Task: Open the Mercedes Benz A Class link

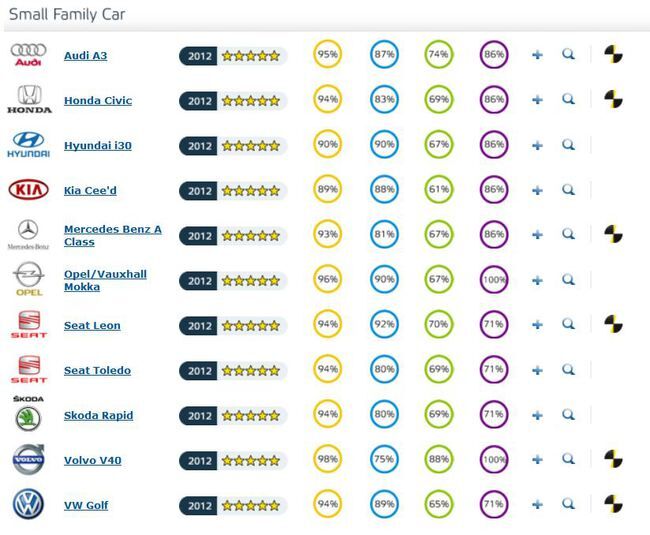Action: coord(112,235)
